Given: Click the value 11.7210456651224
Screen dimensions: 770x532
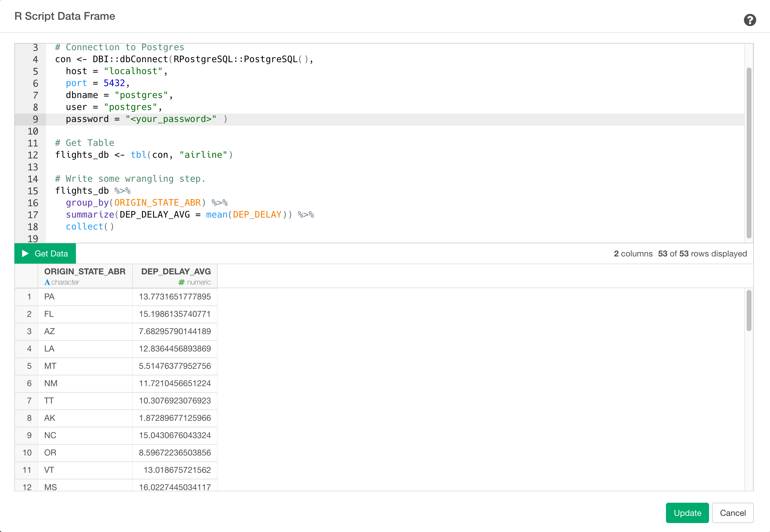Looking at the screenshot, I should (x=175, y=384).
